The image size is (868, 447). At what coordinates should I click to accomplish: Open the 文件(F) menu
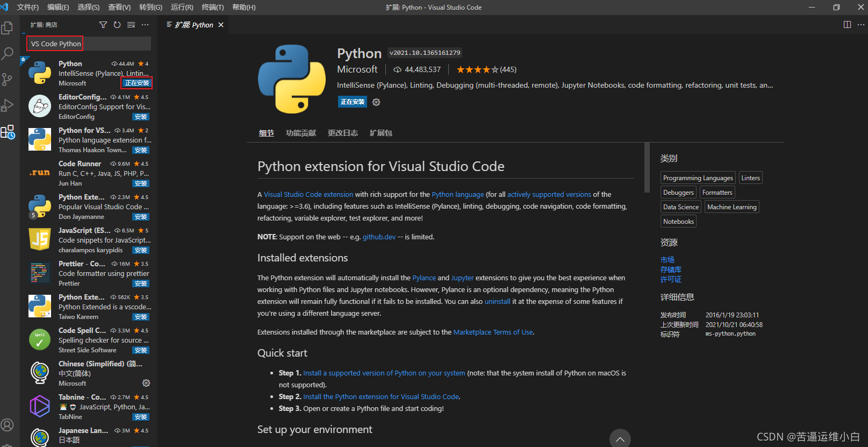(28, 7)
